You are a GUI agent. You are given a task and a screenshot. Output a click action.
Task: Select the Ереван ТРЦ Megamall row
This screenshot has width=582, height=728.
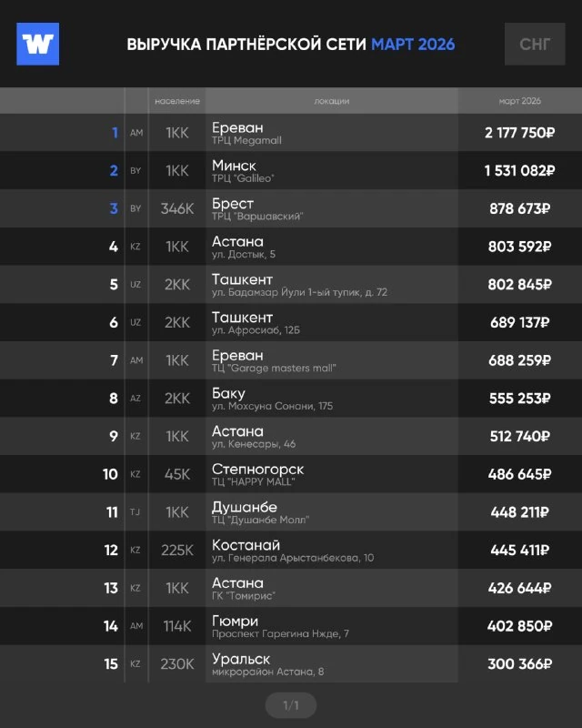pos(291,133)
